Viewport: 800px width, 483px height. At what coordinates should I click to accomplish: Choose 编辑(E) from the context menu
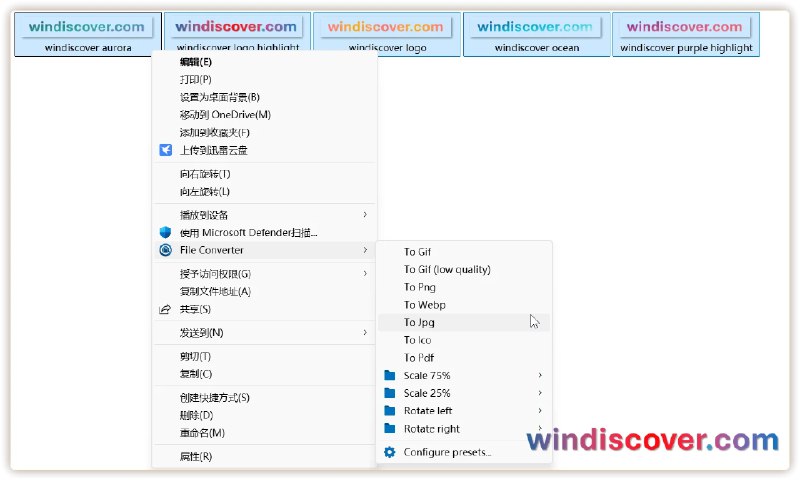(264, 62)
